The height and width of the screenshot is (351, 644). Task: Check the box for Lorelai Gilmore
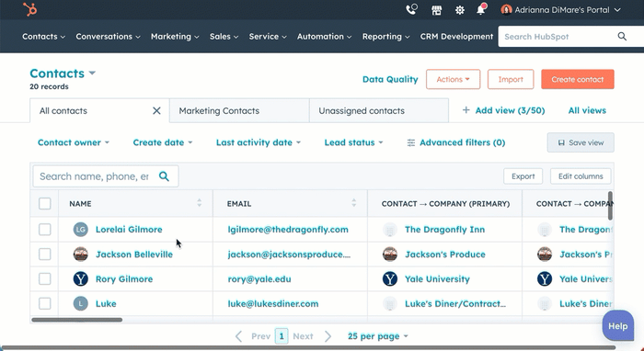[45, 229]
